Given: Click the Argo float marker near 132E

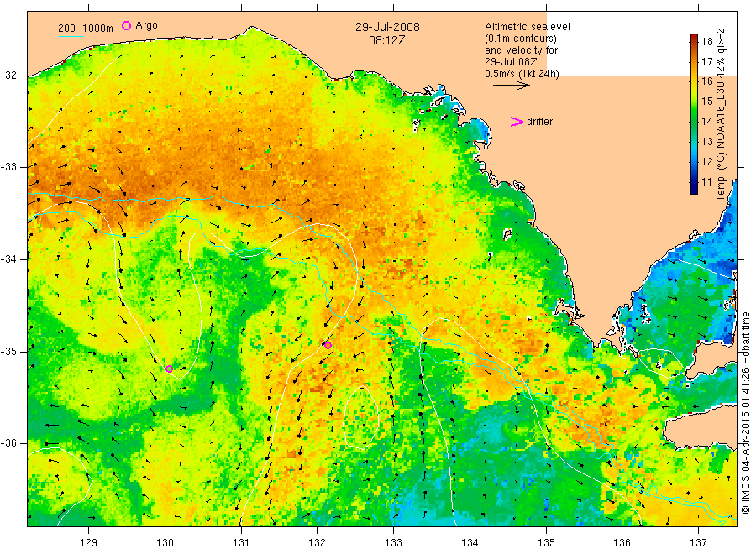Looking at the screenshot, I should (x=328, y=345).
